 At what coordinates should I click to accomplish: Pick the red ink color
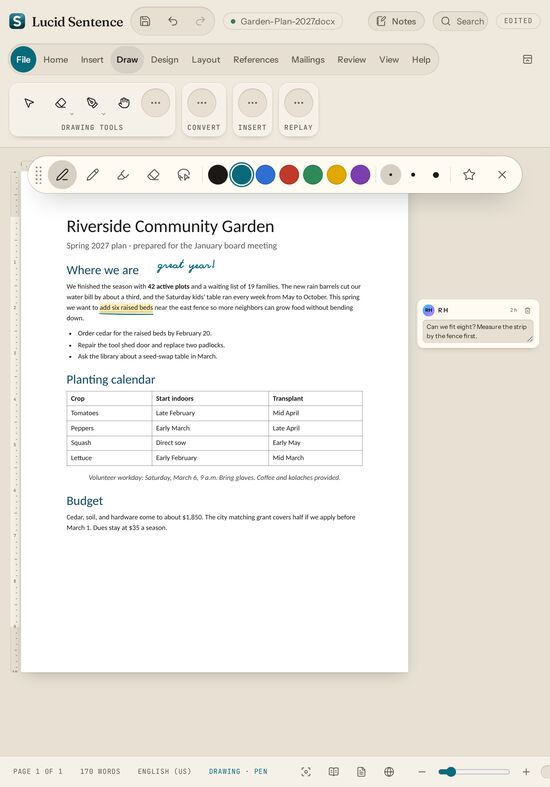[289, 175]
